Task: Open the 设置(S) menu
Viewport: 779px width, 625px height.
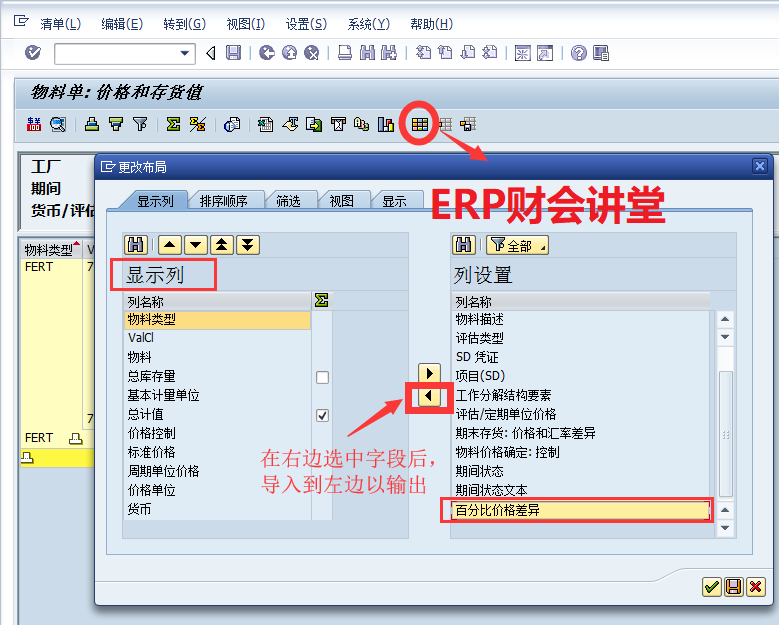Action: pyautogui.click(x=305, y=24)
